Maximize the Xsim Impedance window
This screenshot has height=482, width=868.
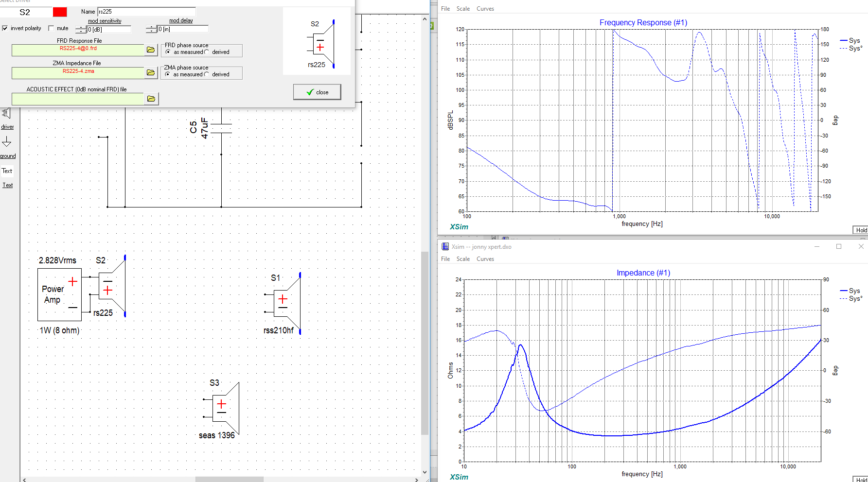tap(839, 246)
